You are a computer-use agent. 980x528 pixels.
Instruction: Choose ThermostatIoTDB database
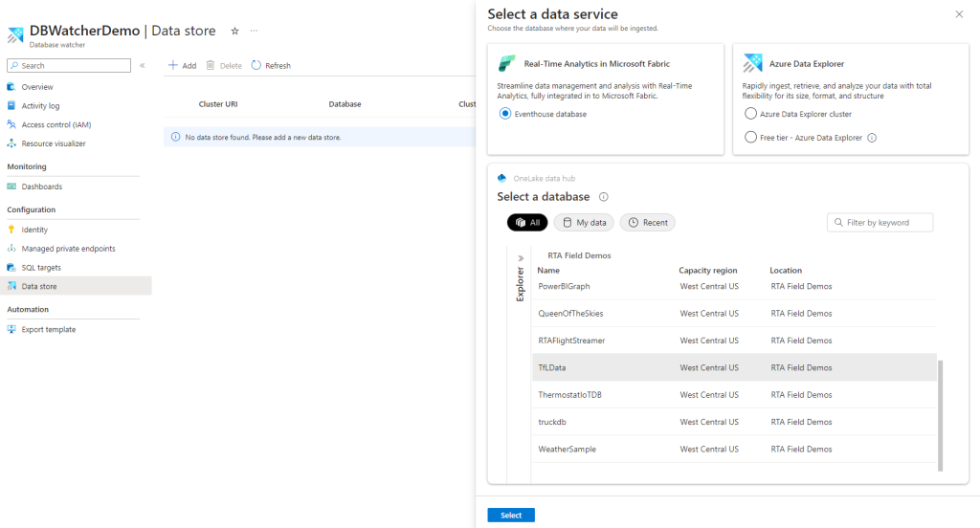[x=734, y=395]
